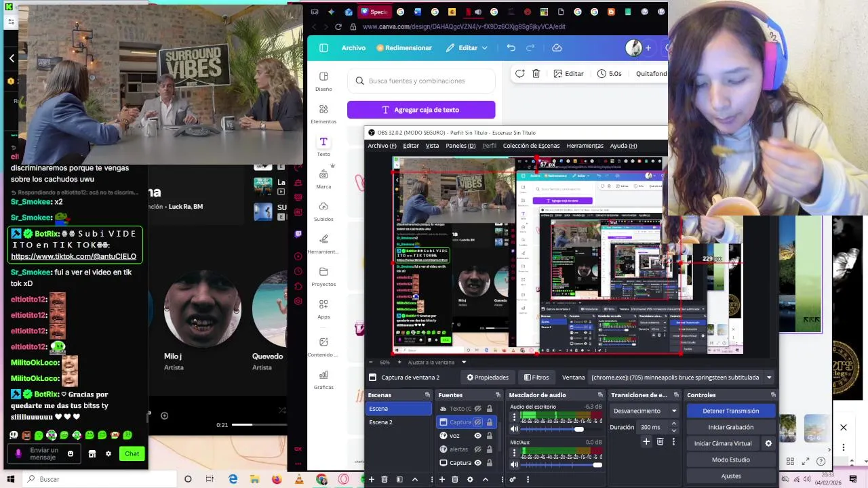Viewport: 868px width, 488px height.
Task: Click Canva comment icon in floating toolbar
Action: pyautogui.click(x=519, y=73)
